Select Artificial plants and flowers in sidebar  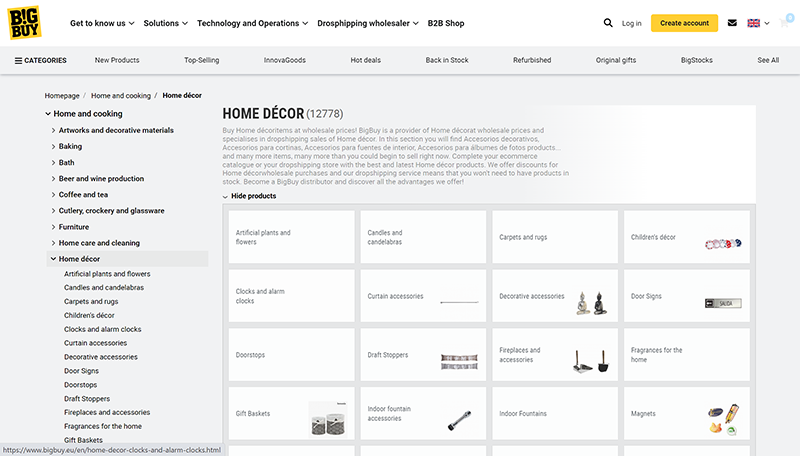(107, 274)
